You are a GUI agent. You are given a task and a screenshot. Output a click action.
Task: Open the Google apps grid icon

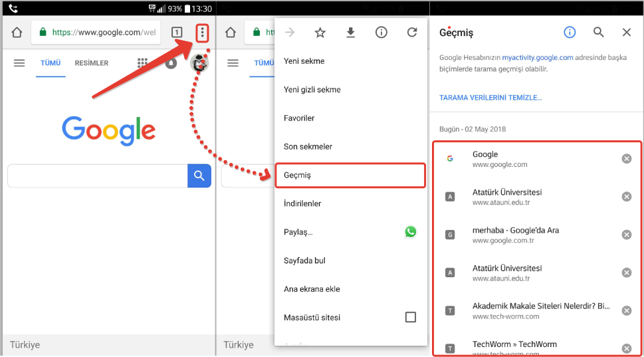point(142,63)
